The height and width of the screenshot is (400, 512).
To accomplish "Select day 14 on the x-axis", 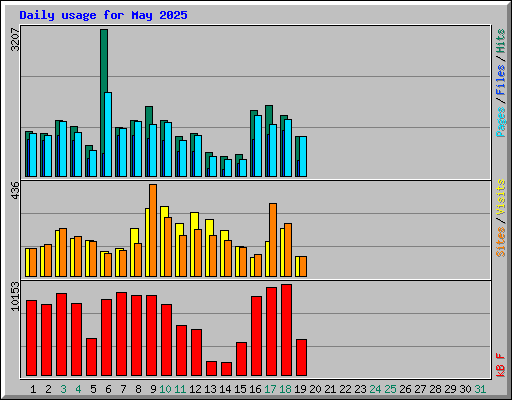I will coord(225,389).
